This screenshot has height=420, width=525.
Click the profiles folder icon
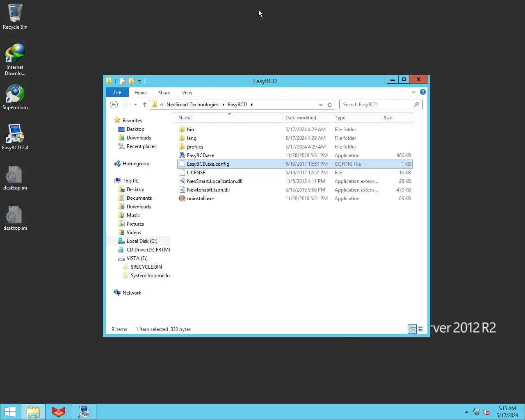182,147
